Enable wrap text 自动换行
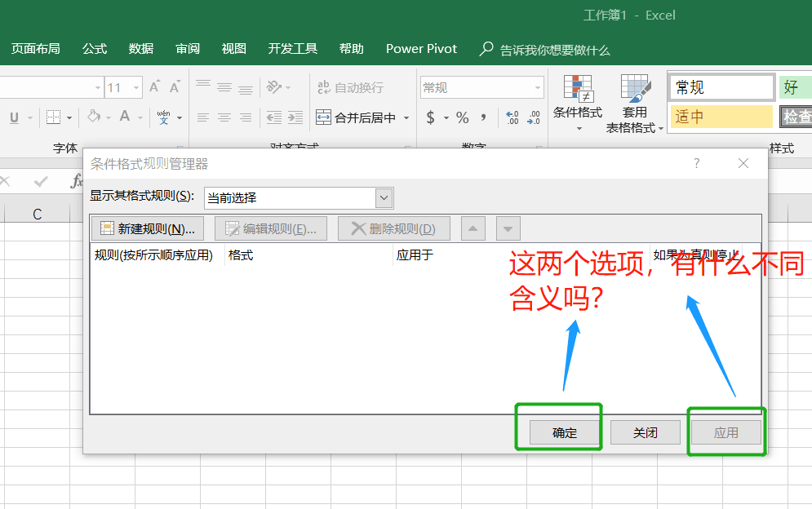812x509 pixels. 351,87
